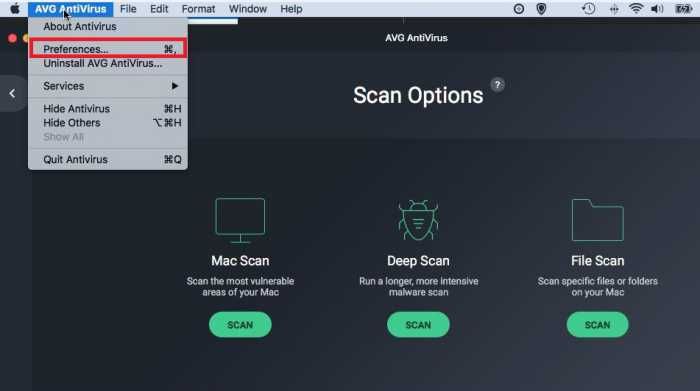The width and height of the screenshot is (700, 391).
Task: Click the File Scan heading
Action: pos(597,261)
